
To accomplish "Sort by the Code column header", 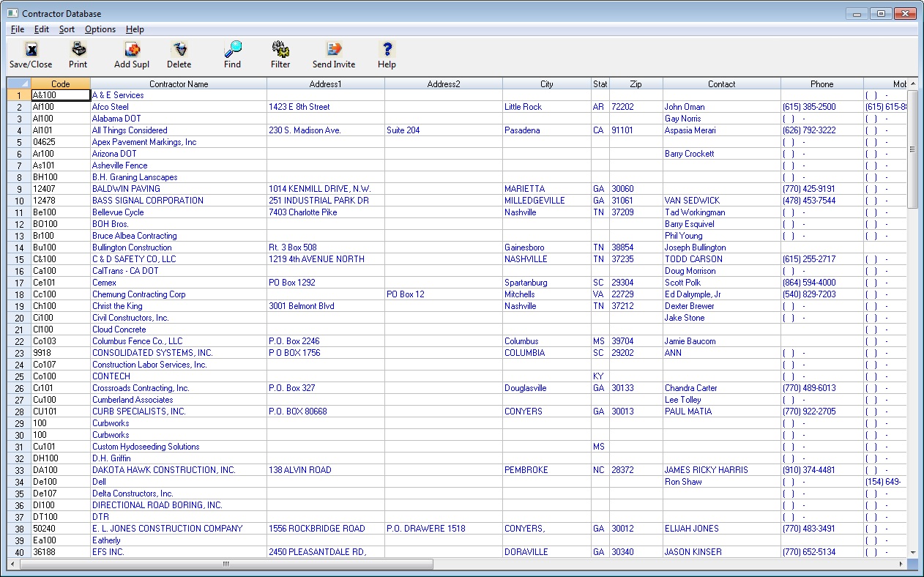I will (61, 83).
